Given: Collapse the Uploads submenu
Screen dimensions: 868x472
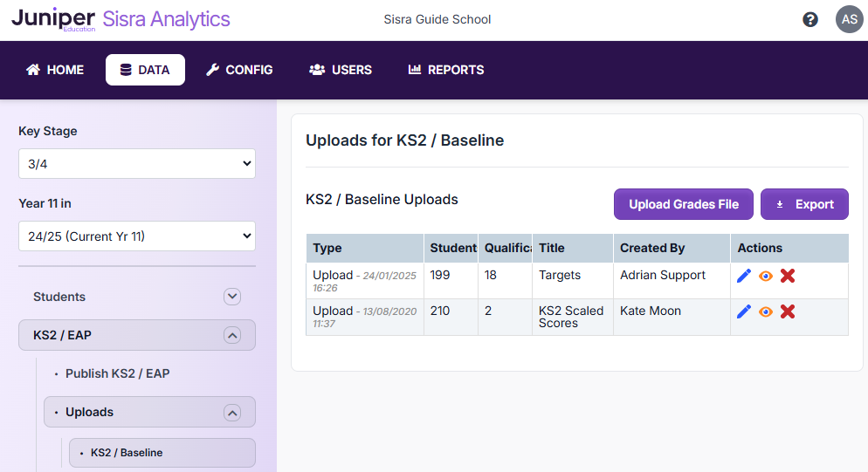Looking at the screenshot, I should click(232, 413).
